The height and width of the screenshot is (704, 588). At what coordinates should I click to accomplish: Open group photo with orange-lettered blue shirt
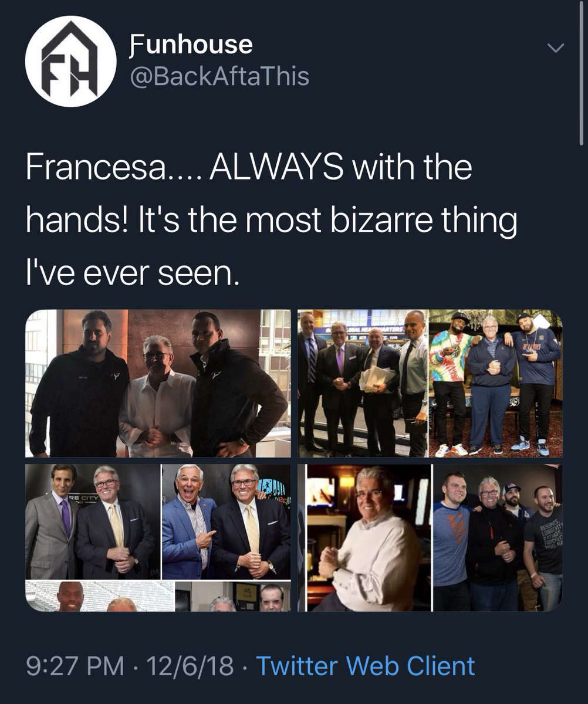[x=498, y=537]
